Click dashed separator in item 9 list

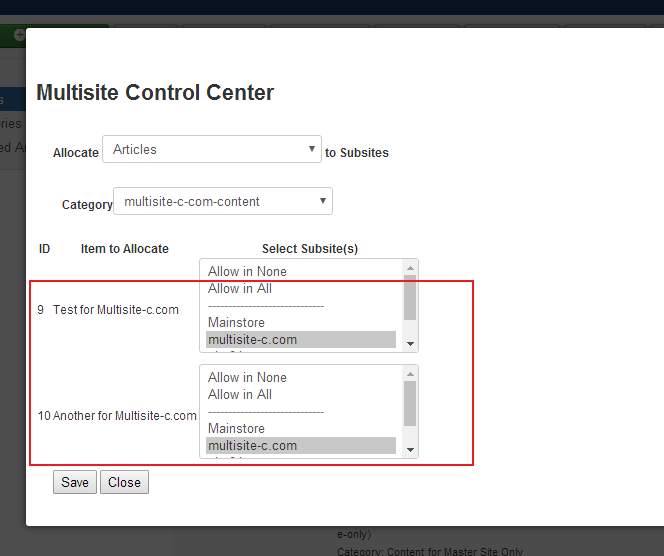pyautogui.click(x=266, y=306)
